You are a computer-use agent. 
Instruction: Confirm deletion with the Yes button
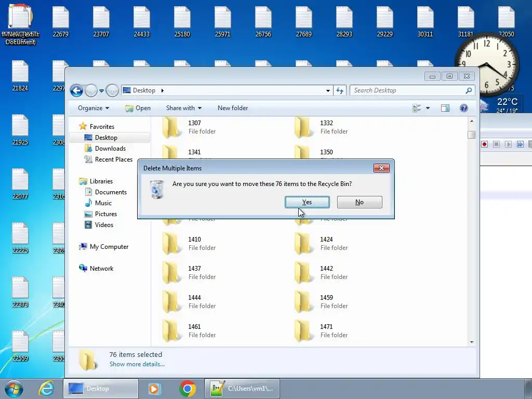tap(307, 202)
